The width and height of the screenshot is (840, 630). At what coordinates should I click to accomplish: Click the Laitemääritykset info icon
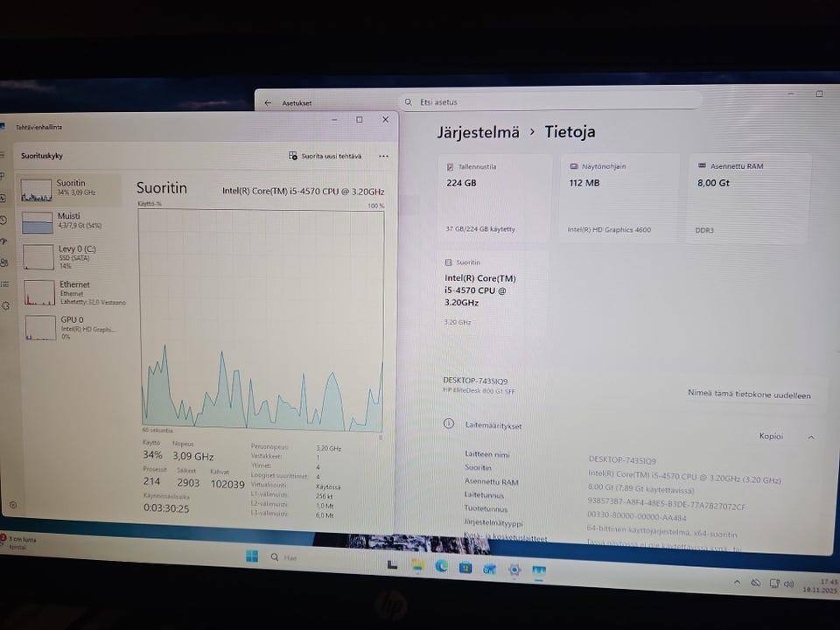click(x=448, y=424)
